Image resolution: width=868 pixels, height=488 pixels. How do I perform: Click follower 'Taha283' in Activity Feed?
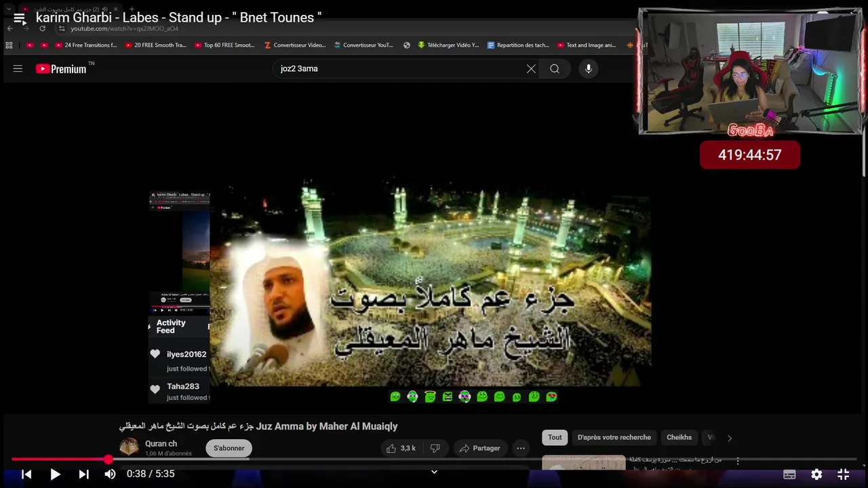pyautogui.click(x=183, y=386)
